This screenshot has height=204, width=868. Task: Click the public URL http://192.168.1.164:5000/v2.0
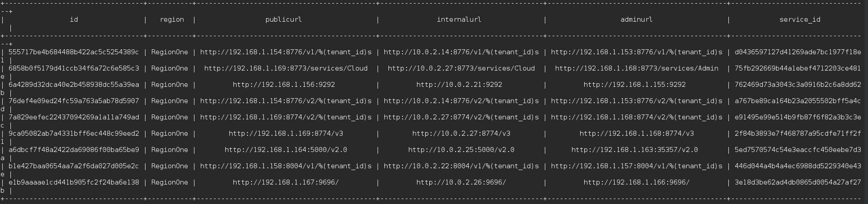point(286,150)
